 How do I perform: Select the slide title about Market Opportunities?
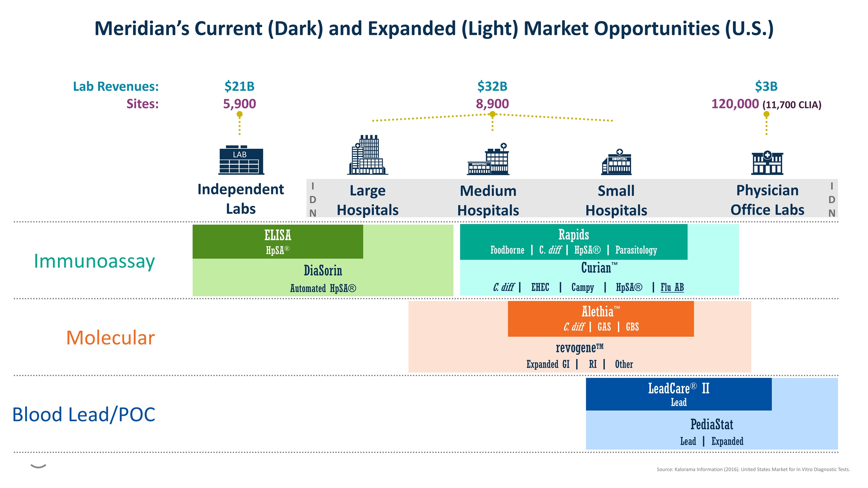click(x=434, y=28)
